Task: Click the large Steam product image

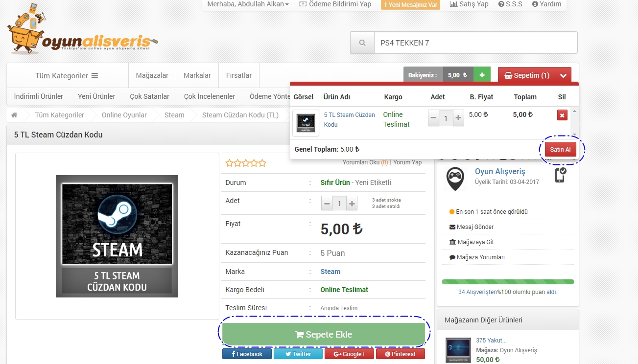Action: [117, 236]
